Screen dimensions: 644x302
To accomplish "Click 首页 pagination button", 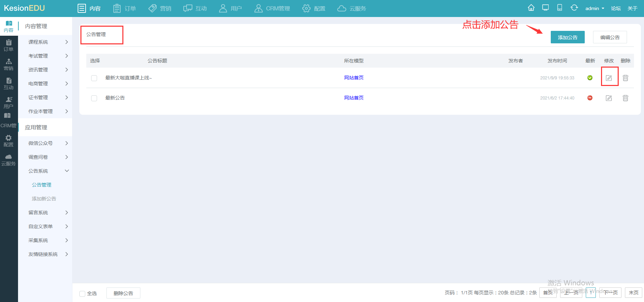I will pos(548,293).
